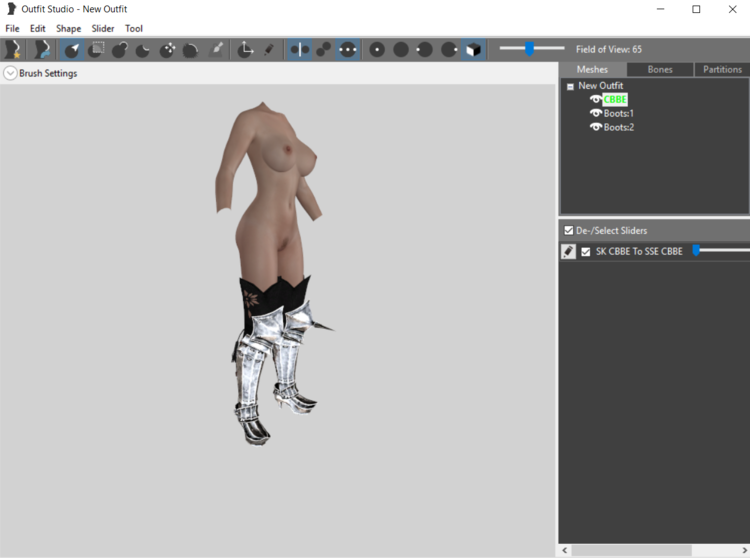The image size is (750, 558).
Task: Click the right arrow of horizontal scrollbar
Action: 744,550
